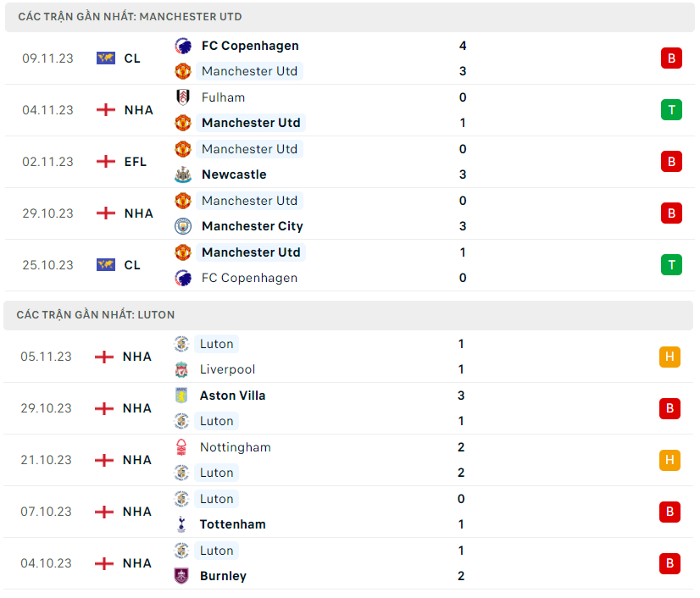Click the Burnley club crest icon
This screenshot has height=598, width=700.
(x=181, y=576)
